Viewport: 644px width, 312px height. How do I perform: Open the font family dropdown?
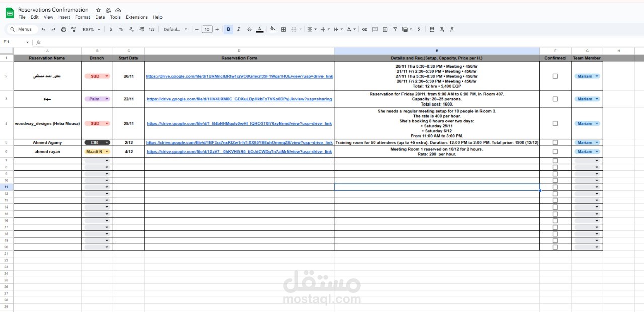(x=175, y=29)
